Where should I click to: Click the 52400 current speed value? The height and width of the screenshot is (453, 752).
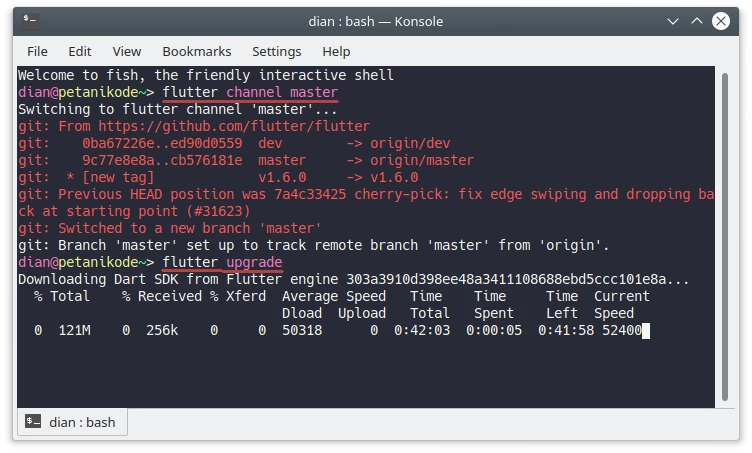[x=622, y=330]
